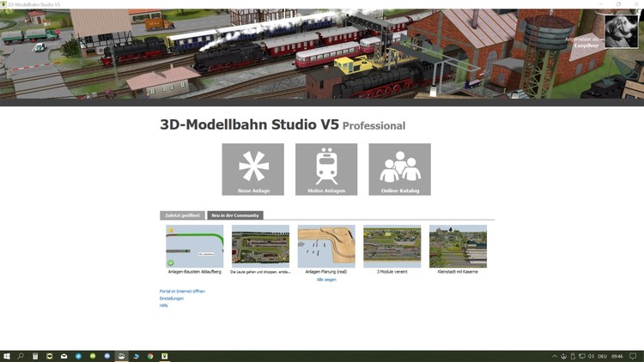This screenshot has height=362, width=644.
Task: Open the Neue Anlage tile
Action: [x=253, y=169]
